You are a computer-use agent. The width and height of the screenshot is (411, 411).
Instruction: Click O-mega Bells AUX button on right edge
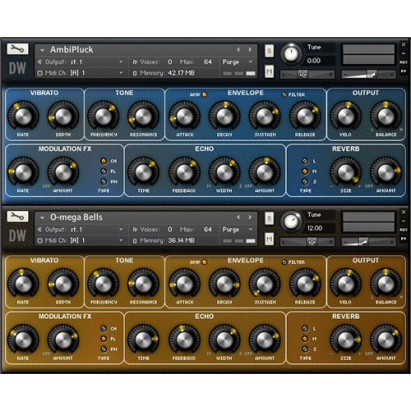(403, 230)
